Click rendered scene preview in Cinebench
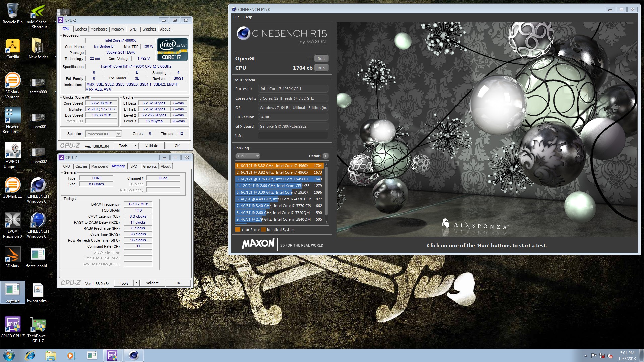644x362 pixels. tap(487, 130)
